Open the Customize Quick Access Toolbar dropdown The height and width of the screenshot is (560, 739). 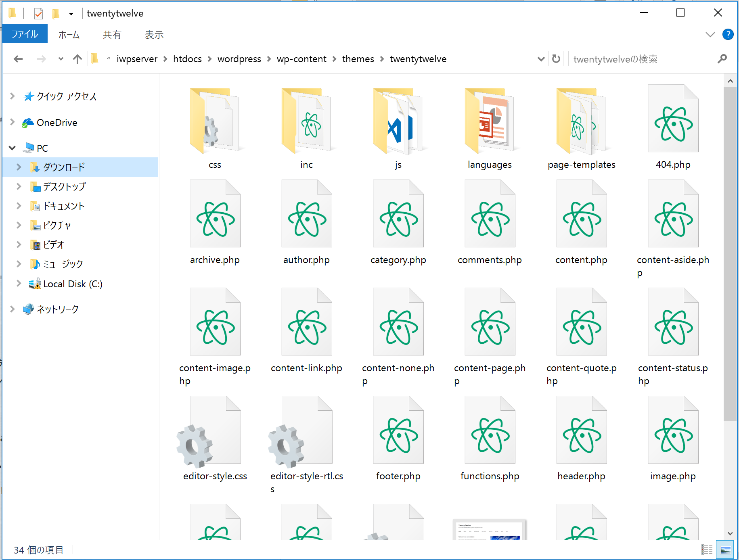click(71, 14)
